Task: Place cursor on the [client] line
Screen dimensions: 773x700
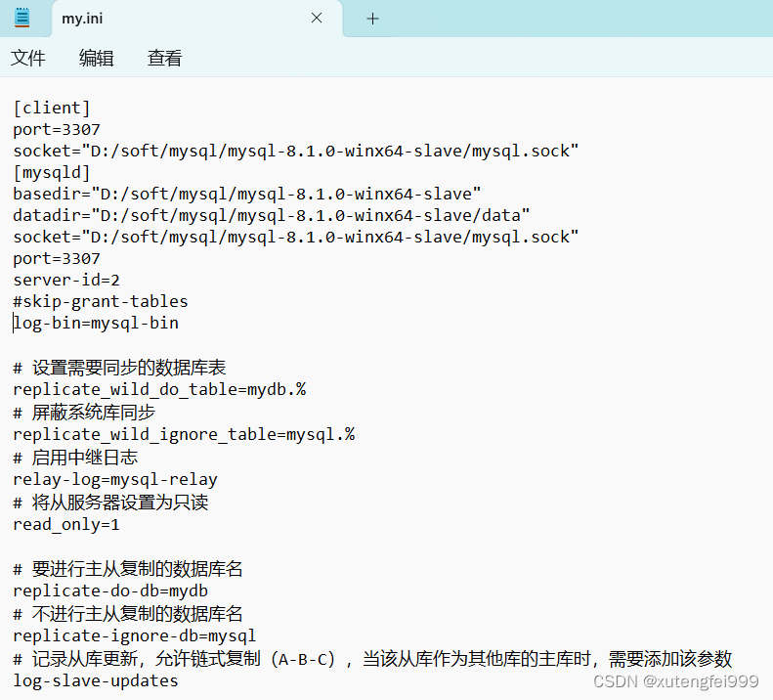Action: (52, 108)
